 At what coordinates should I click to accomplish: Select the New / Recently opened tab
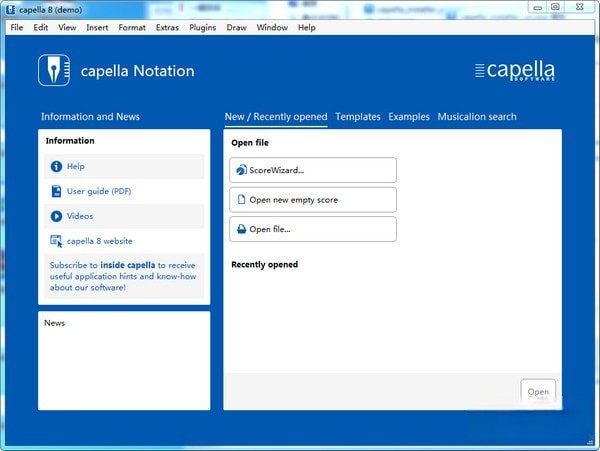(x=275, y=117)
